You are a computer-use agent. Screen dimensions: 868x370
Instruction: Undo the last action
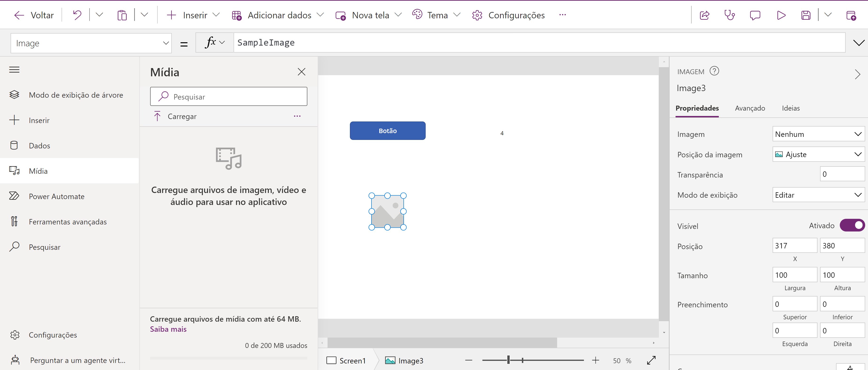(x=77, y=15)
